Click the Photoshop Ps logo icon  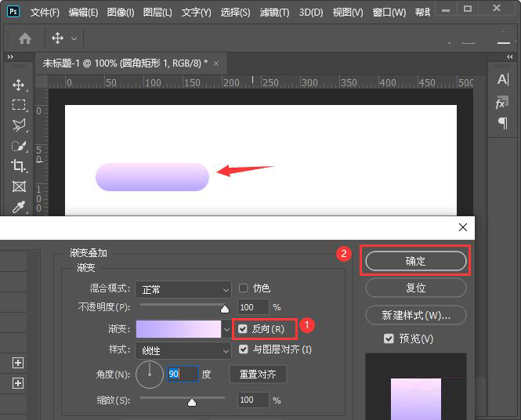point(13,12)
